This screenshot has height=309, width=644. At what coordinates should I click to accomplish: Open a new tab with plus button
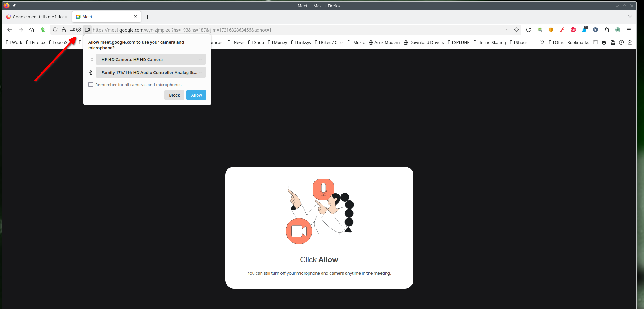point(148,17)
